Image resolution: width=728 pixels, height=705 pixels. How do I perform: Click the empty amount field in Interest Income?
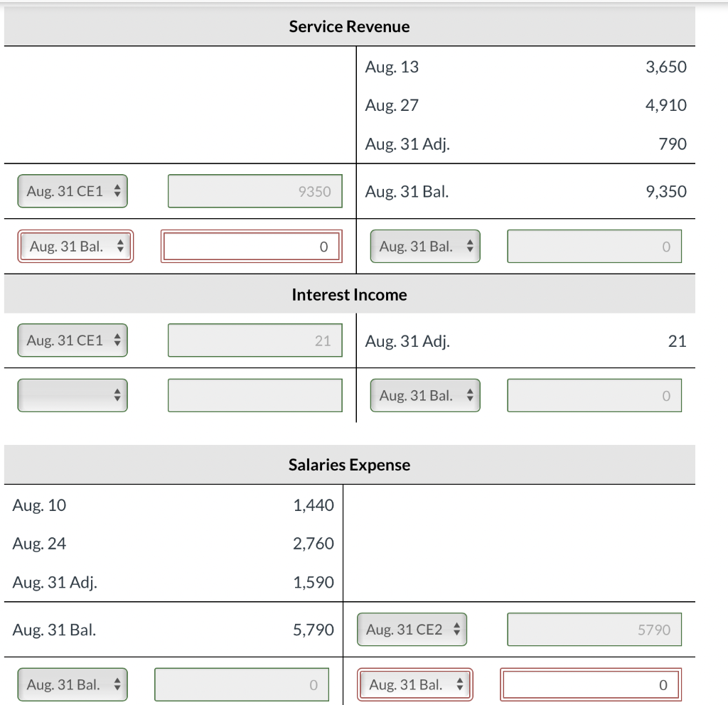(x=255, y=395)
